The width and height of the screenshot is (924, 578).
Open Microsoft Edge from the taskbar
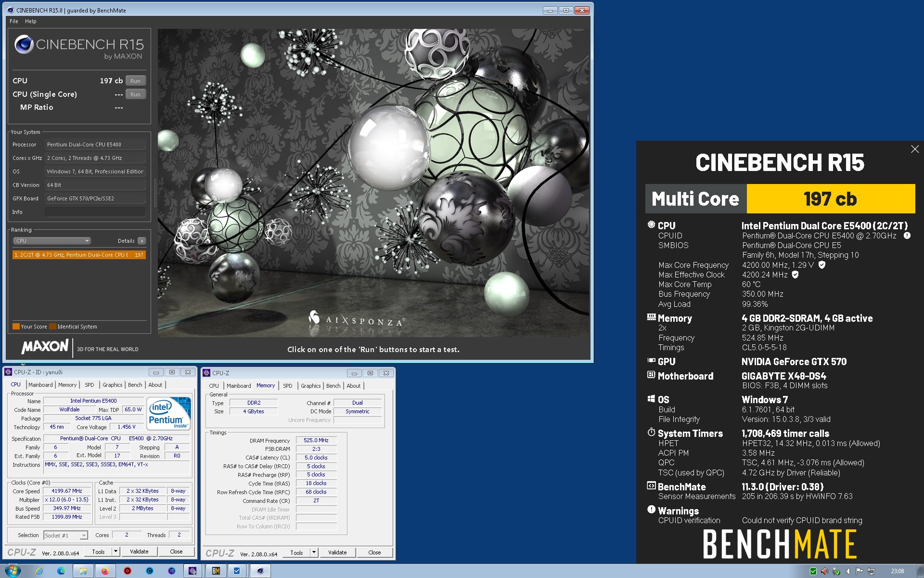point(61,571)
